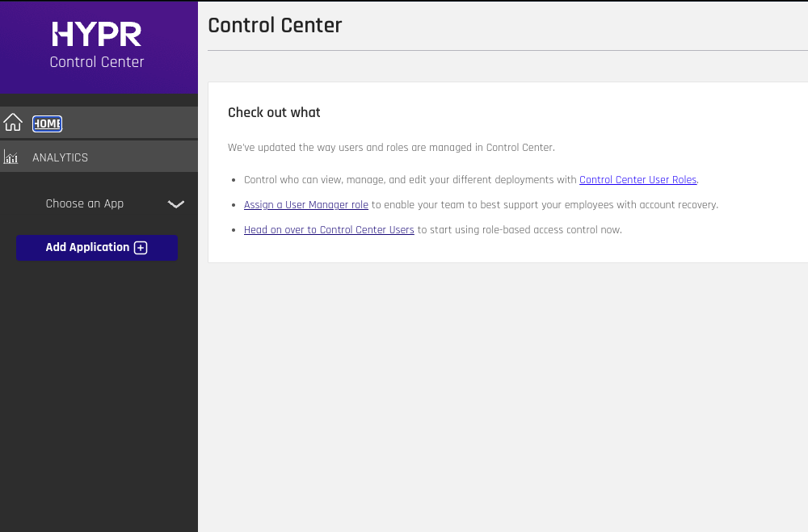Open the ANALYTICS menu item

[x=61, y=157]
